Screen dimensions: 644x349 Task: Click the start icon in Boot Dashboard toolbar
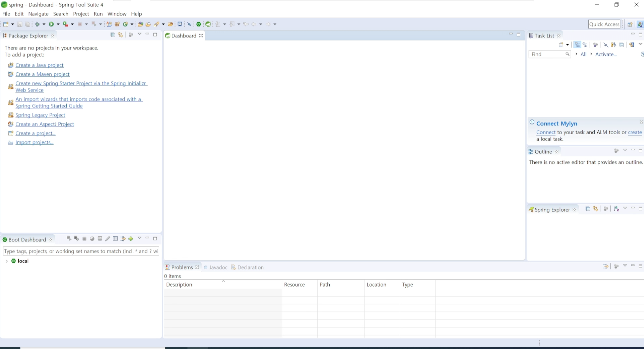69,238
